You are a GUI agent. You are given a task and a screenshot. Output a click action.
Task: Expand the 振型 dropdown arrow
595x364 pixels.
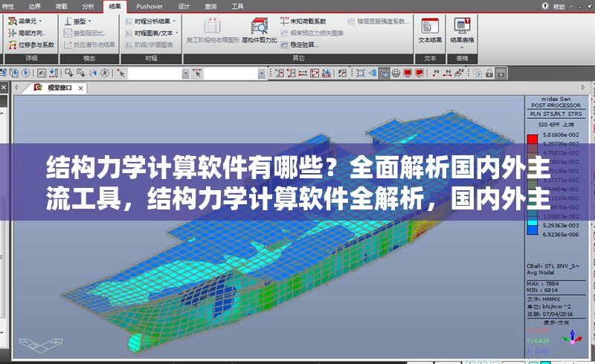(x=89, y=22)
